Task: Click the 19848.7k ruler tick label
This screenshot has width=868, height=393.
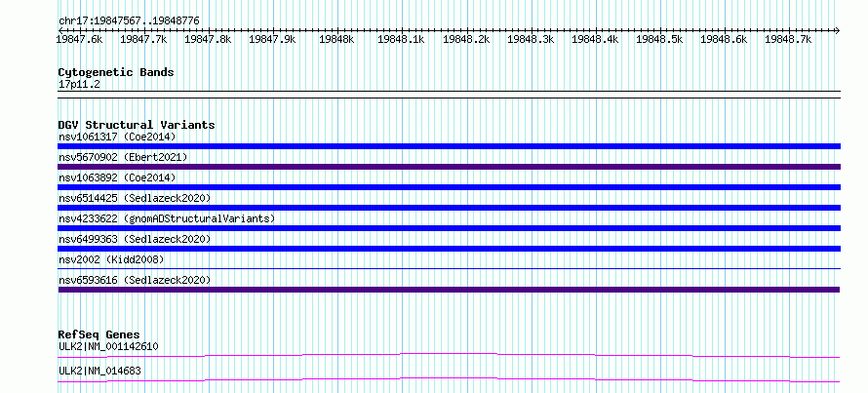Action: coord(788,39)
